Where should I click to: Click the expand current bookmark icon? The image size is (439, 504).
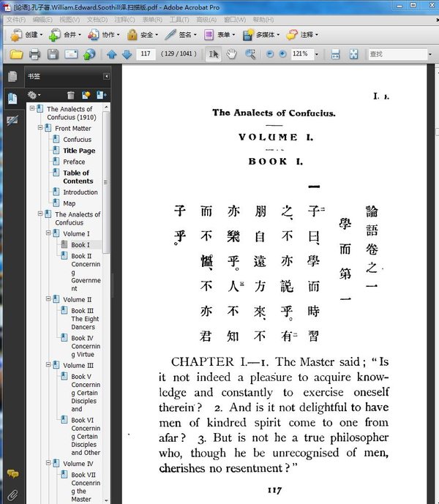point(101,95)
